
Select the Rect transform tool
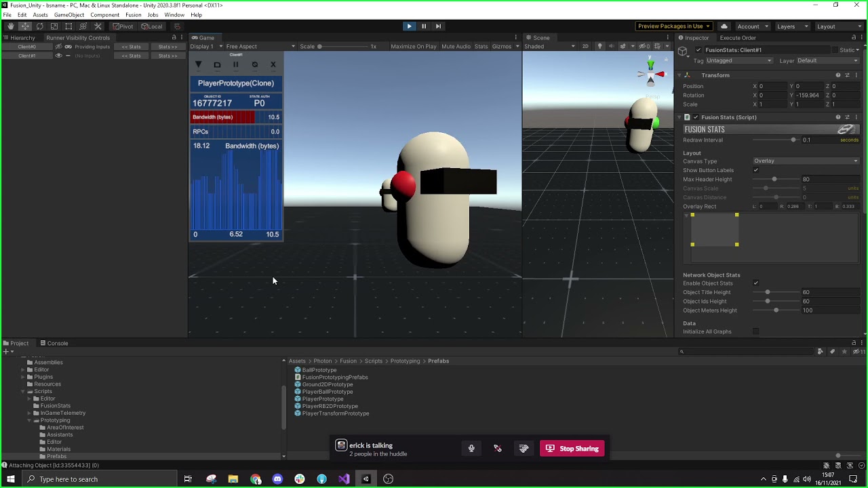(x=68, y=26)
